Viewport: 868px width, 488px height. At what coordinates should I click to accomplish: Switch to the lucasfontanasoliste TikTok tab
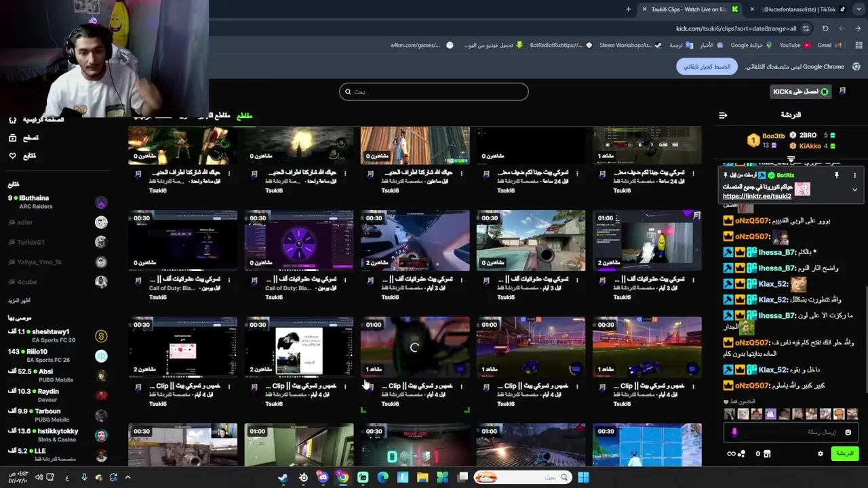799,9
